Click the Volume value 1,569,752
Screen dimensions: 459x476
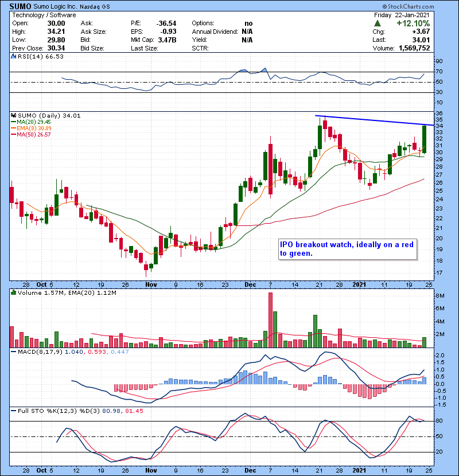[x=414, y=48]
